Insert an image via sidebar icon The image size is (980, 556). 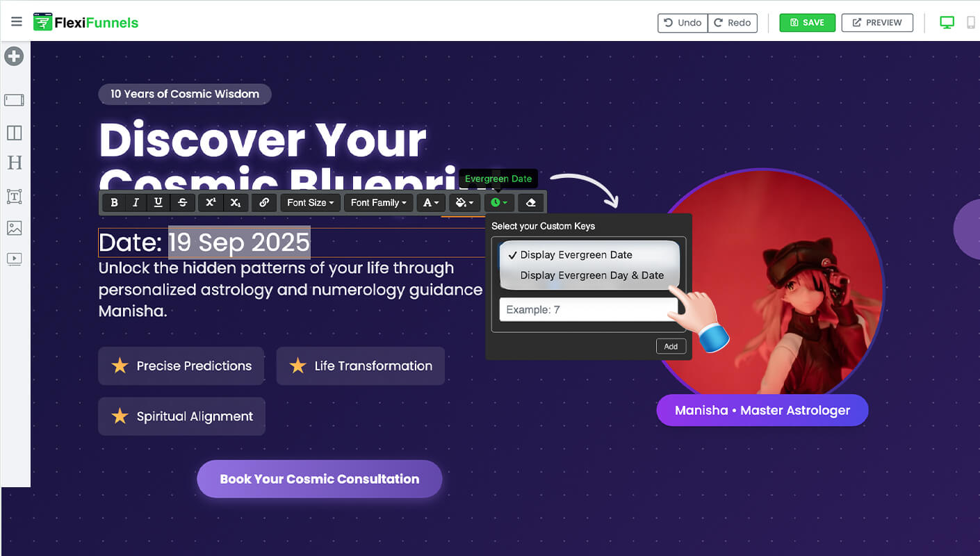point(15,228)
